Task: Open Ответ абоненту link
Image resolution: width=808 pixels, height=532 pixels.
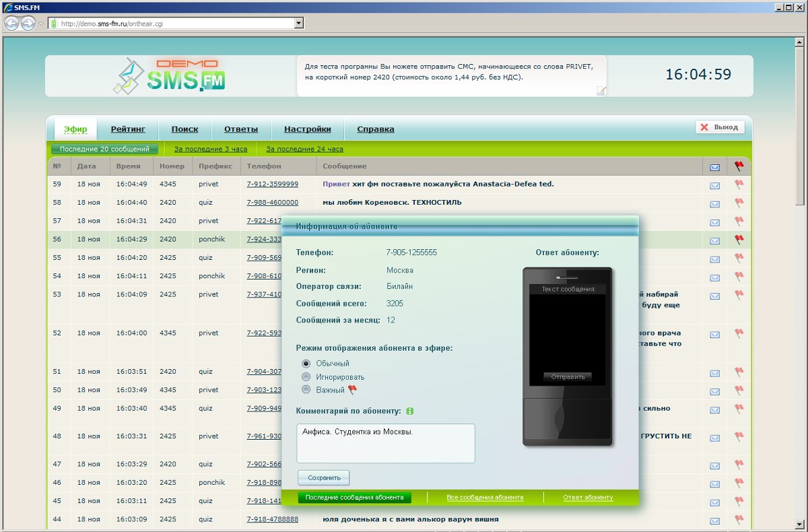Action: [588, 498]
